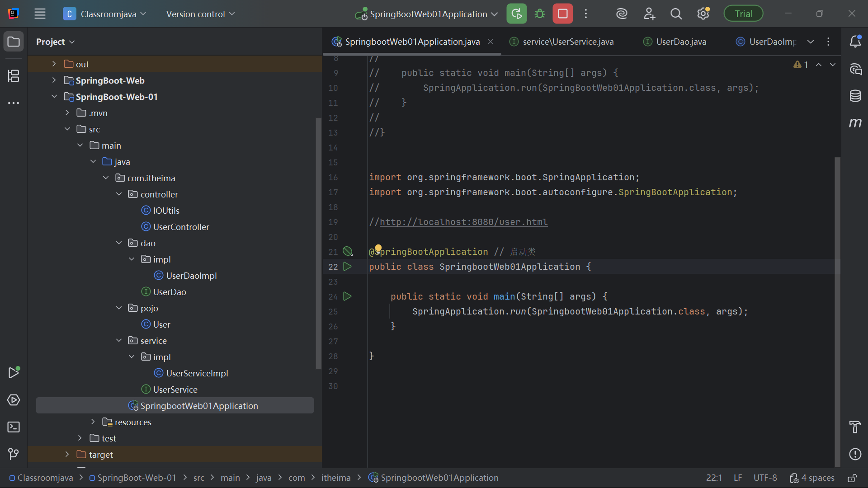The width and height of the screenshot is (868, 488).
Task: Toggle the Project tool window folder icon
Action: tap(14, 42)
